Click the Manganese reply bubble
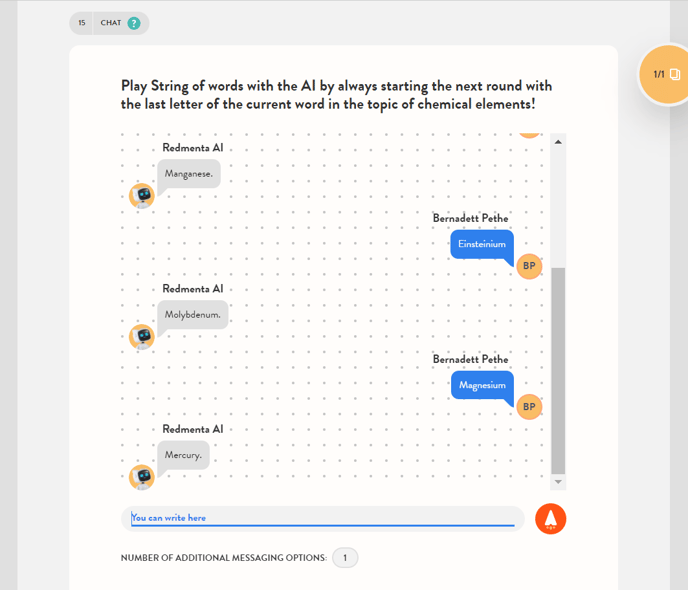688x590 pixels. point(188,173)
